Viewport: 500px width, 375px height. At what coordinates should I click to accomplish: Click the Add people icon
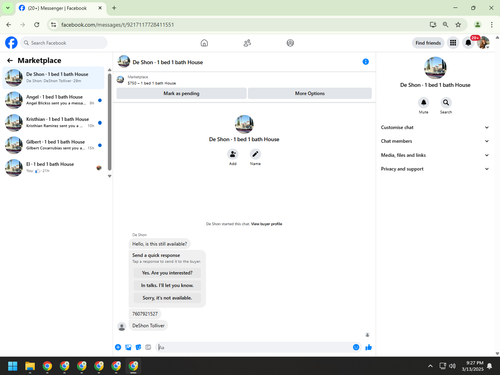pos(233,154)
